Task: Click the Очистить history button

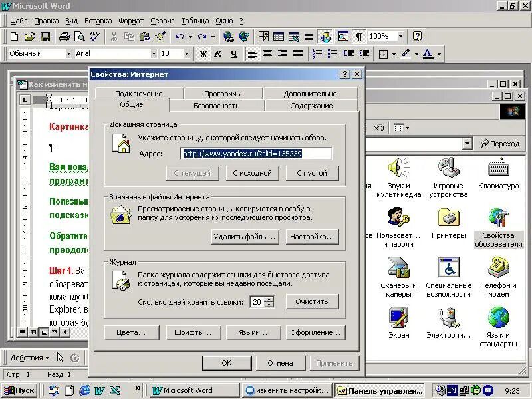Action: click(312, 301)
